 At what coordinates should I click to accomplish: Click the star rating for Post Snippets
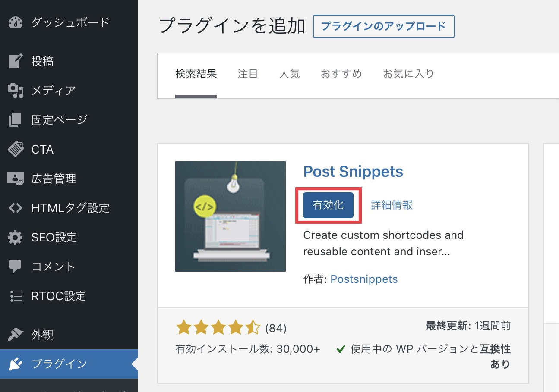click(218, 328)
